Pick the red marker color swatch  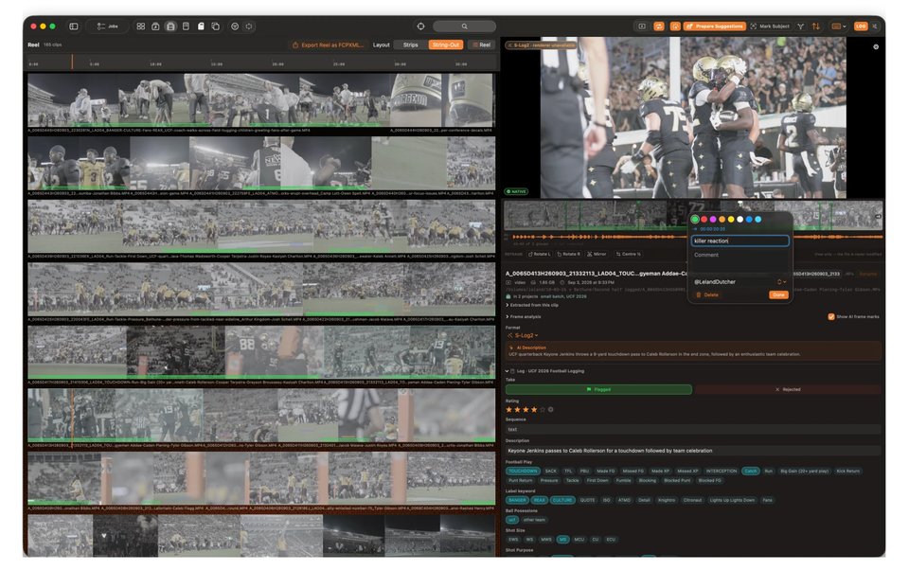pyautogui.click(x=704, y=219)
